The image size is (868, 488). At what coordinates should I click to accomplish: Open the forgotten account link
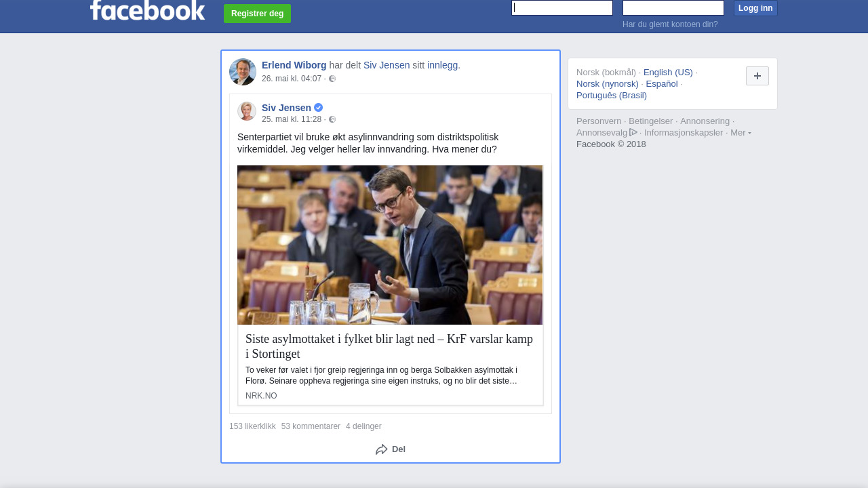(x=670, y=24)
